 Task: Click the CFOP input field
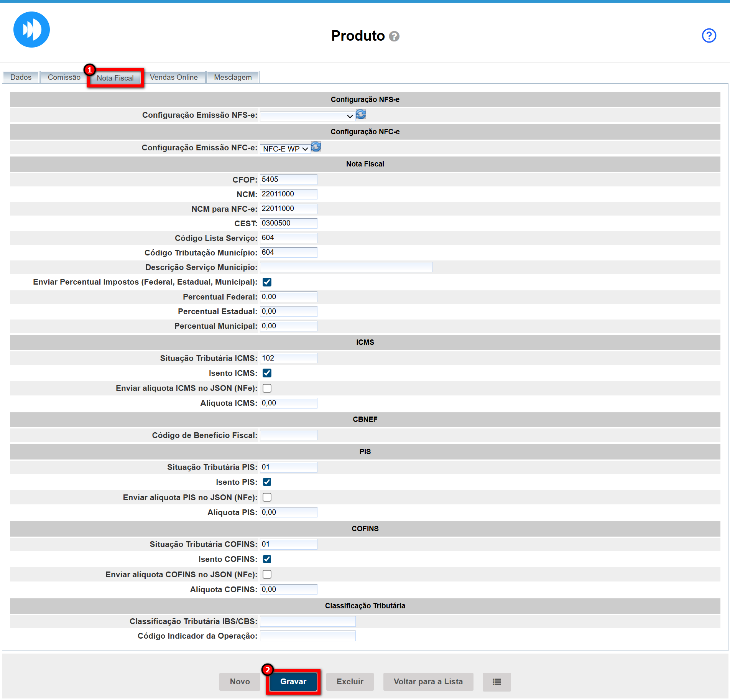tap(288, 180)
